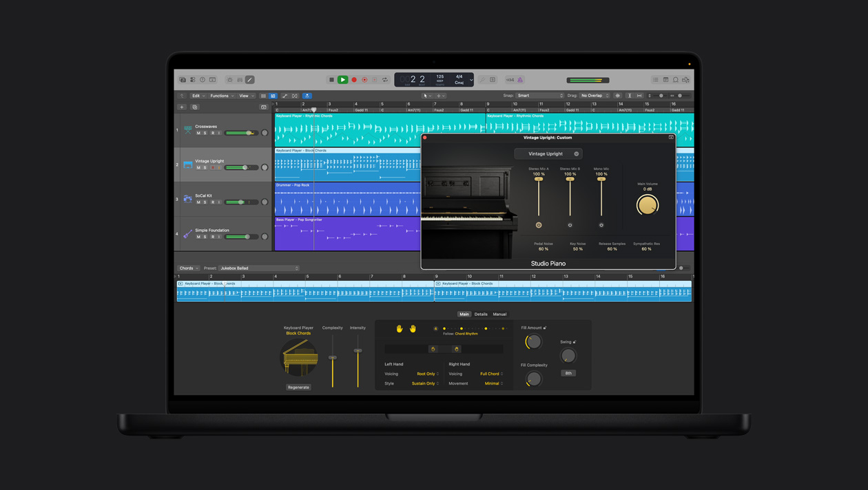
Task: Click the left hand icon in the Session Player
Action: (400, 328)
